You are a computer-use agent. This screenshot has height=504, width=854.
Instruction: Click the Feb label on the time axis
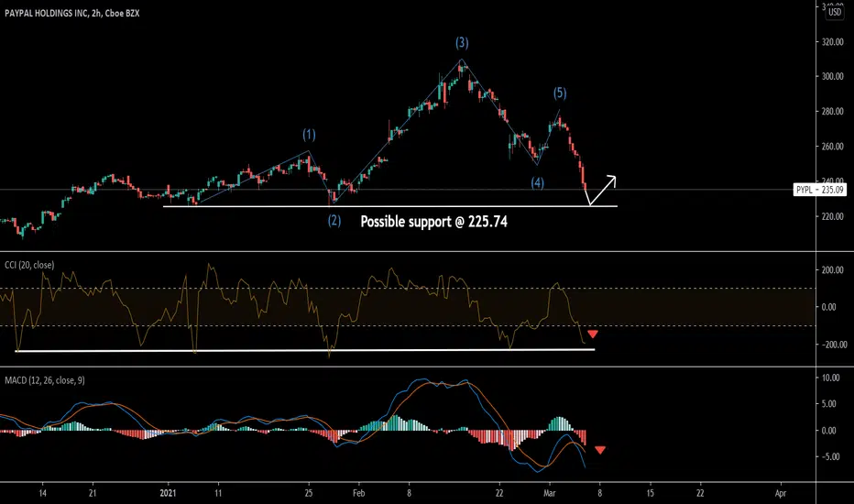[x=358, y=493]
